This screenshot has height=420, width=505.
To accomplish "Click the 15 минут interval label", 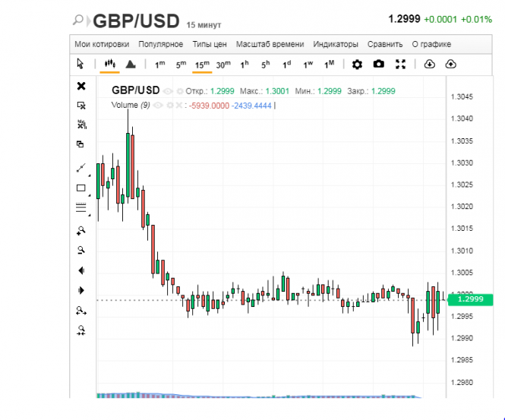I will pos(204,25).
